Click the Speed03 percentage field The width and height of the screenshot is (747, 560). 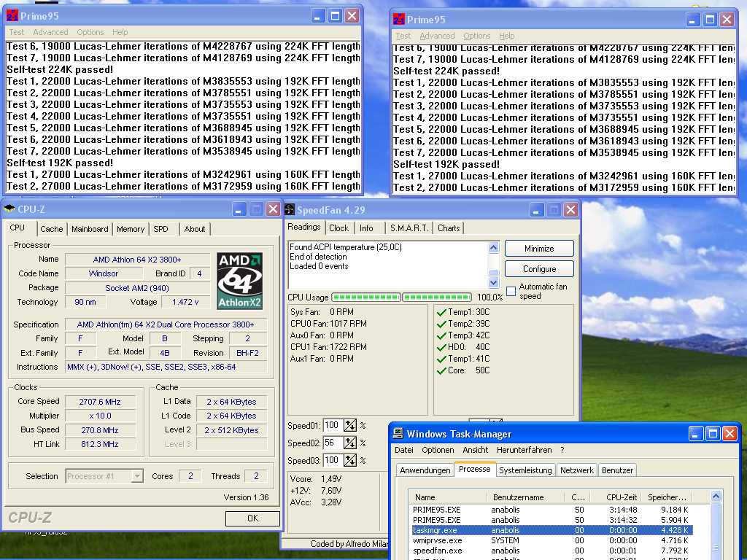[x=333, y=461]
